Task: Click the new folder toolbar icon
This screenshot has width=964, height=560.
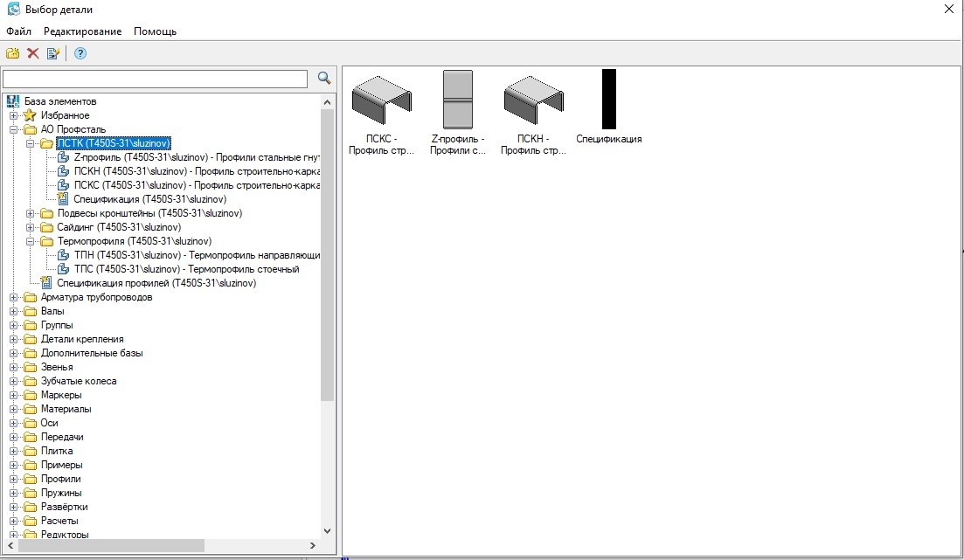Action: [12, 53]
